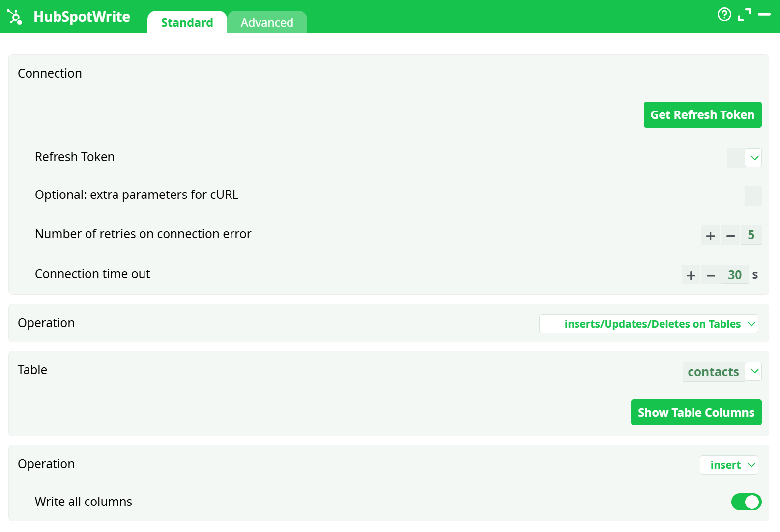Click the 'Refresh Token' label

click(75, 157)
